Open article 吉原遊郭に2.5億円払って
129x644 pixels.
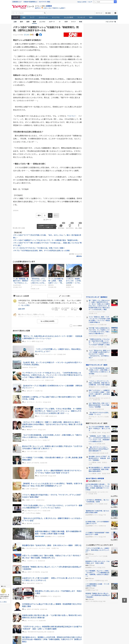point(51,398)
